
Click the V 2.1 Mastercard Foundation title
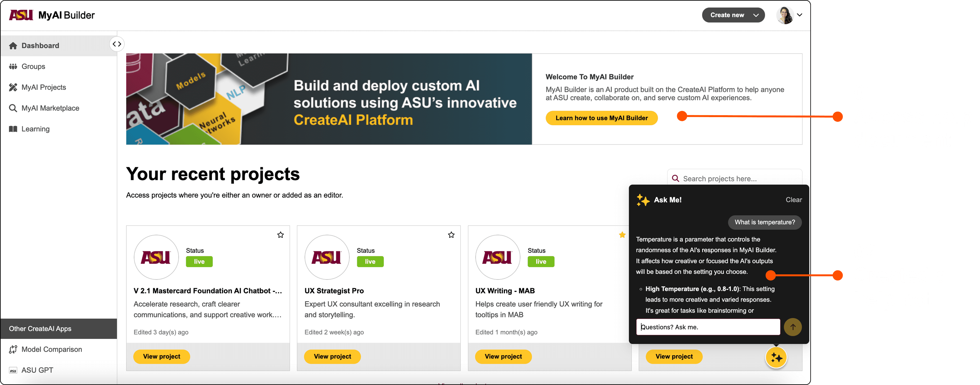208,291
